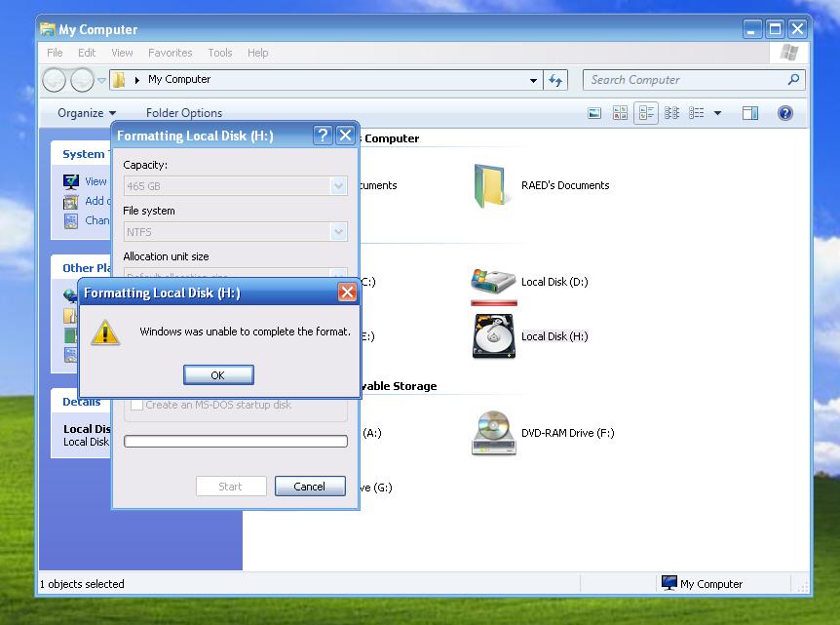Close the format error message box
The height and width of the screenshot is (625, 840).
tap(347, 293)
